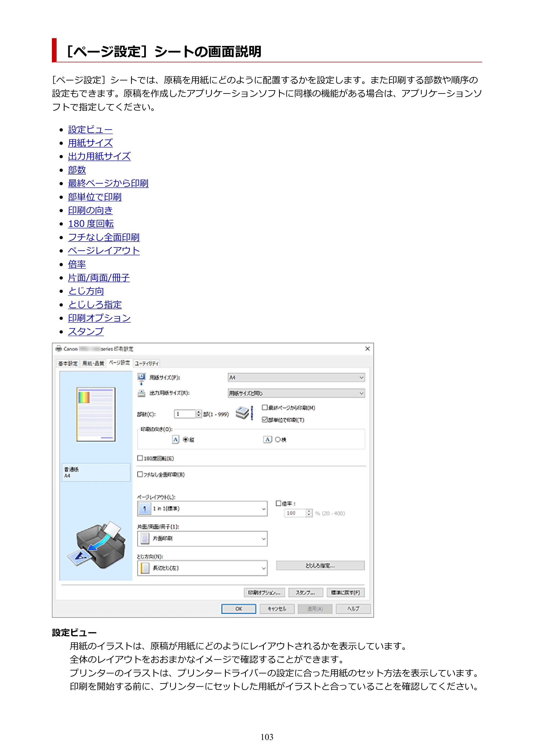Follow the とじ方向 link
The width and height of the screenshot is (534, 756).
point(86,291)
